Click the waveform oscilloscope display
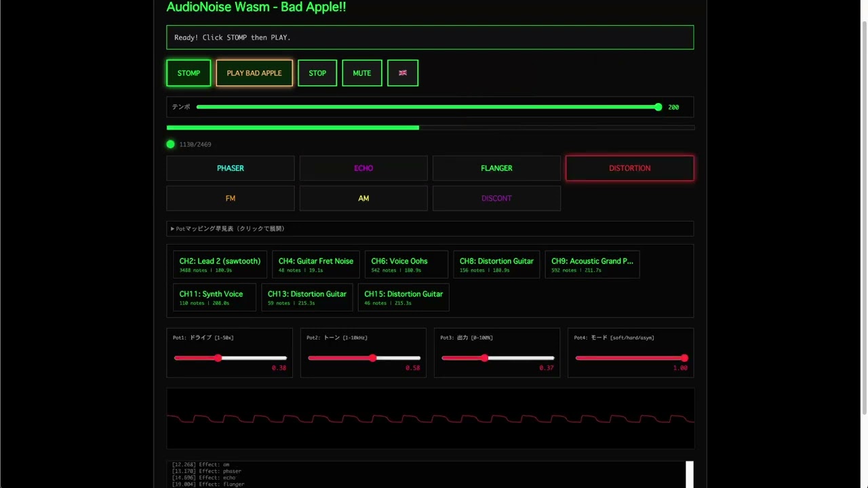868x488 pixels. (430, 418)
